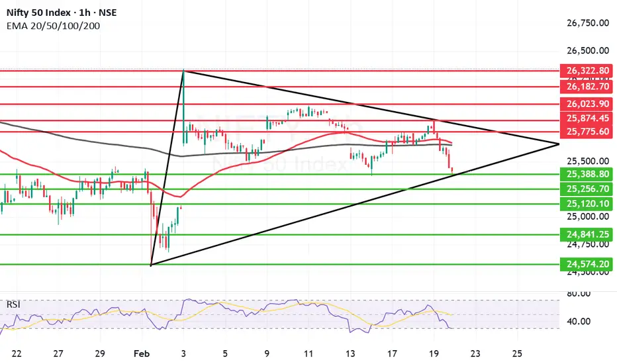Click the RSI indicator label

[13, 304]
